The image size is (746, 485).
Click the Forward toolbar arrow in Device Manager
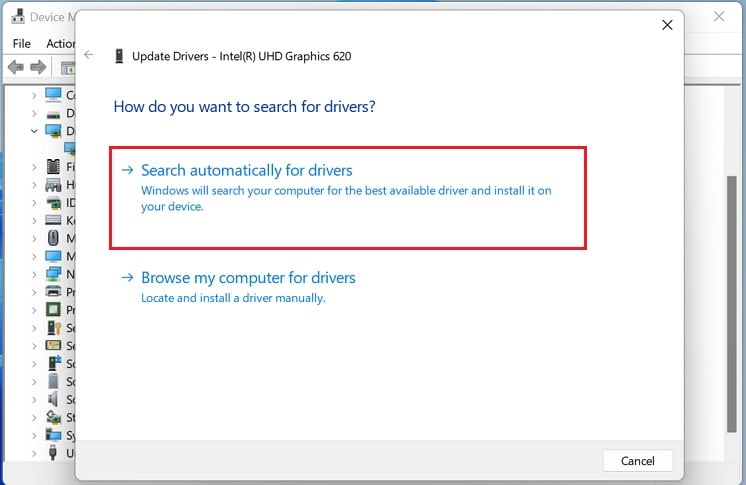click(38, 67)
